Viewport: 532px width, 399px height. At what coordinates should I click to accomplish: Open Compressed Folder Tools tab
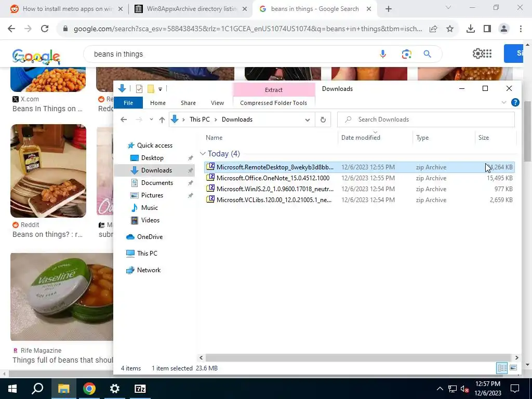[273, 103]
